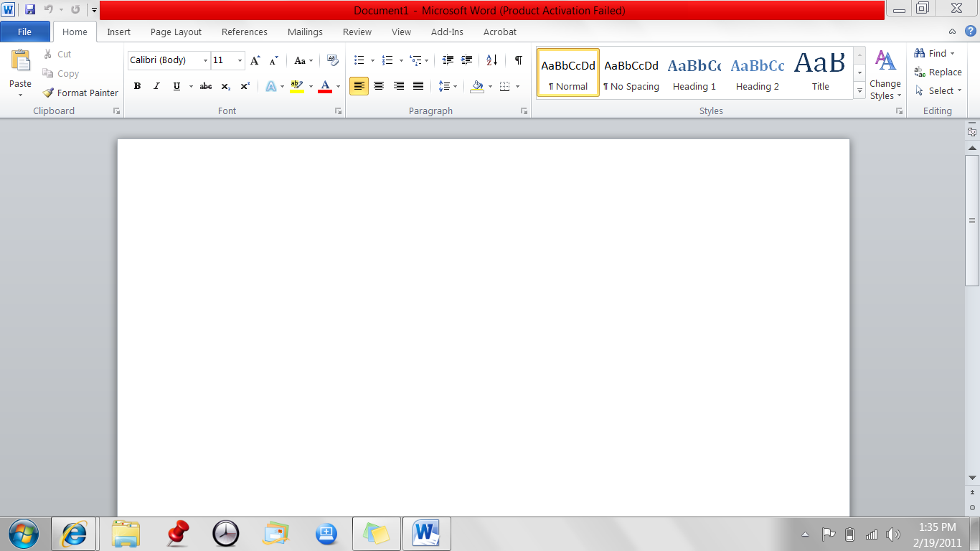The height and width of the screenshot is (551, 980).
Task: Click the Save icon in quick access toolbar
Action: pyautogui.click(x=29, y=10)
